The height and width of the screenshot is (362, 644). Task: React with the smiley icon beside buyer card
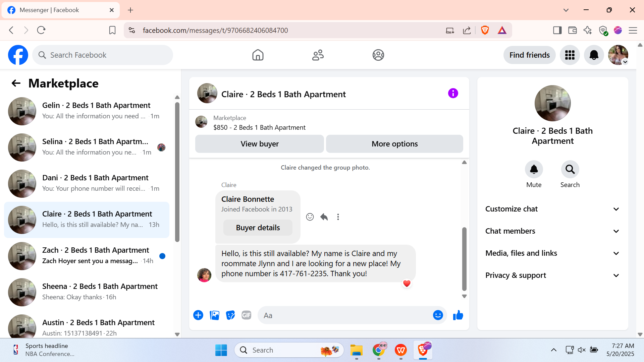[x=310, y=217]
